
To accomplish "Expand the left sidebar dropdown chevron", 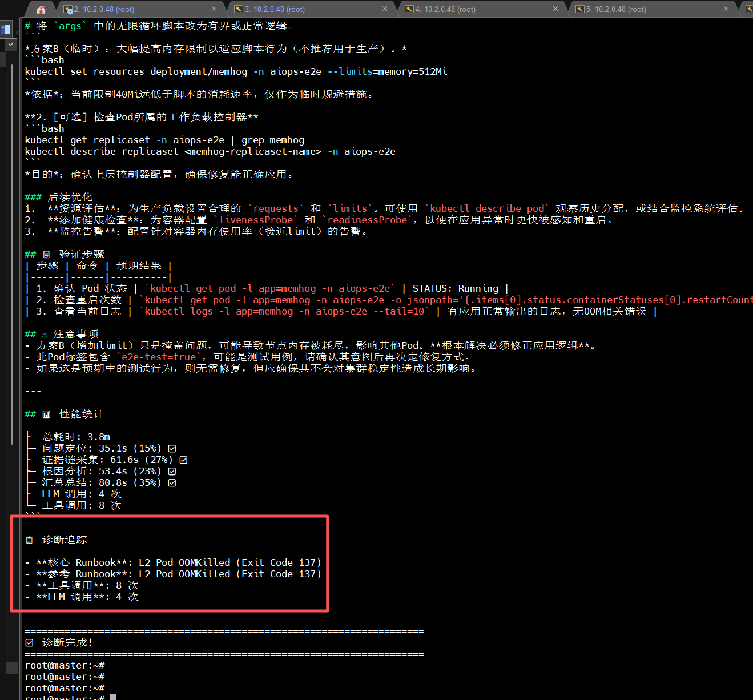I will [x=10, y=44].
